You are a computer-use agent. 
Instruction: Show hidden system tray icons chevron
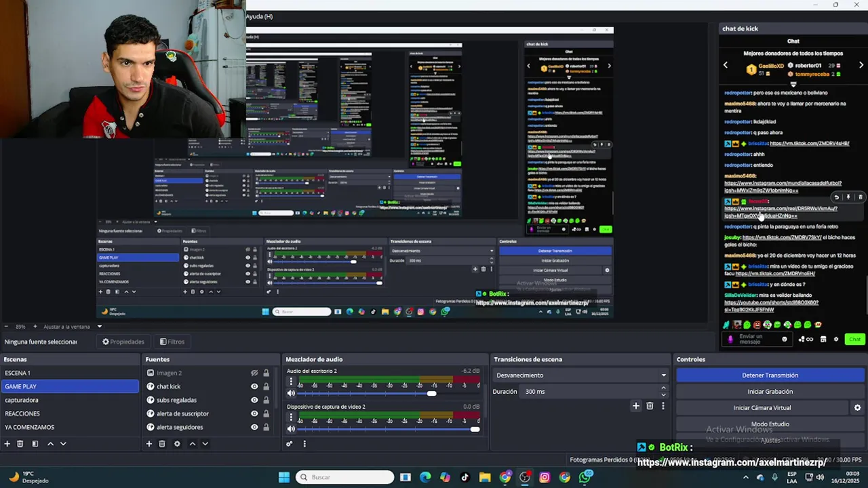coord(746,477)
